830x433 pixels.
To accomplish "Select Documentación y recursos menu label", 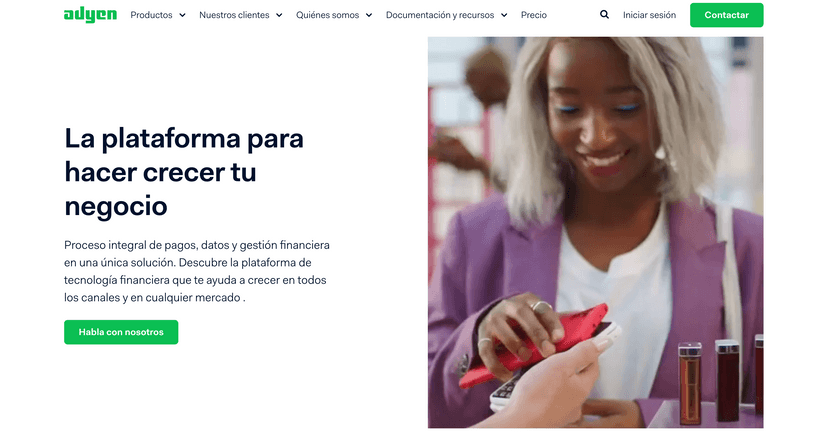I will pyautogui.click(x=440, y=15).
